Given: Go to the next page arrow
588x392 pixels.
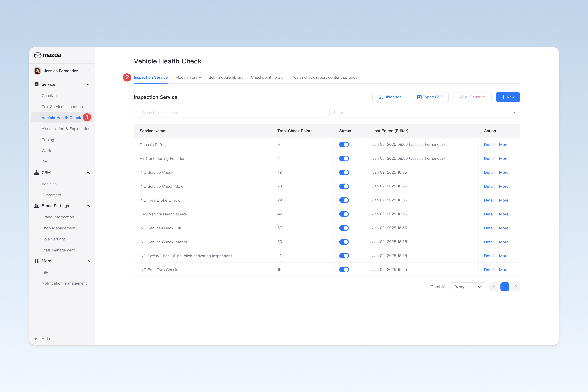Looking at the screenshot, I should (516, 287).
